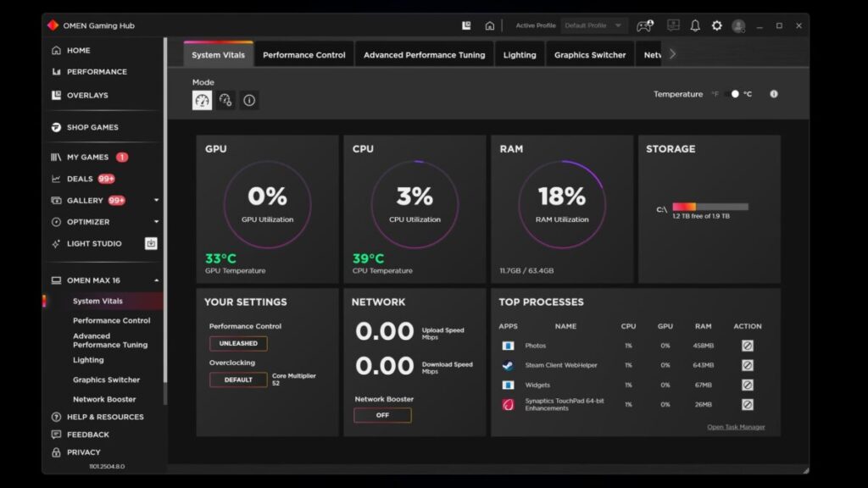
Task: Click the Light Studio download icon
Action: [x=151, y=243]
